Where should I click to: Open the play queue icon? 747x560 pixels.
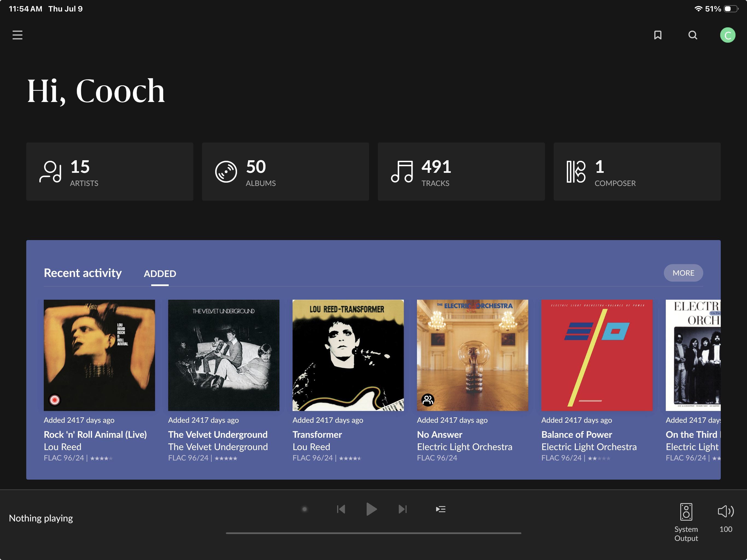coord(441,509)
